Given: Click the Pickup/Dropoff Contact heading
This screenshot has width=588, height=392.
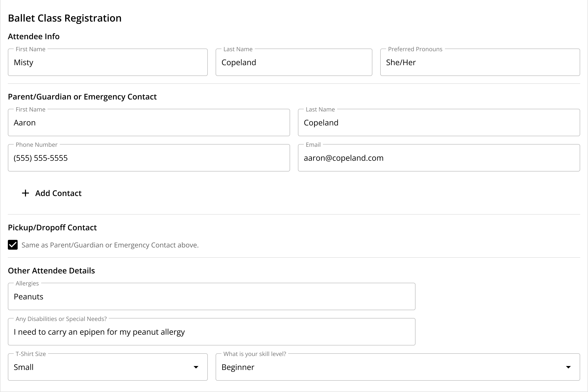Looking at the screenshot, I should click(52, 228).
